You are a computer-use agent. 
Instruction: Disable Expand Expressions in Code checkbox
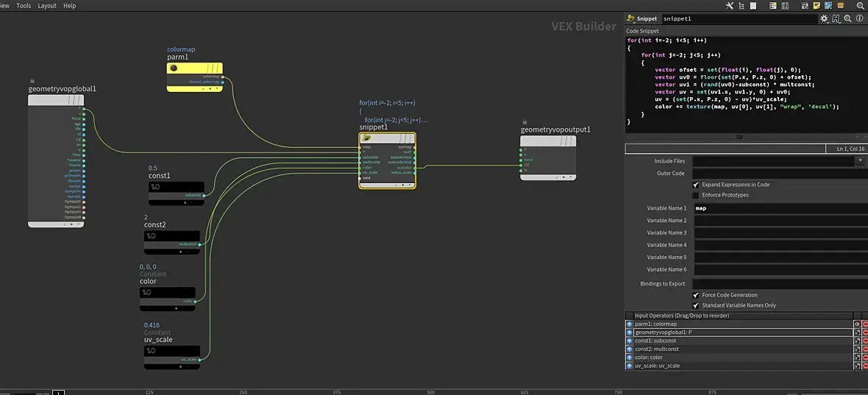pyautogui.click(x=696, y=185)
